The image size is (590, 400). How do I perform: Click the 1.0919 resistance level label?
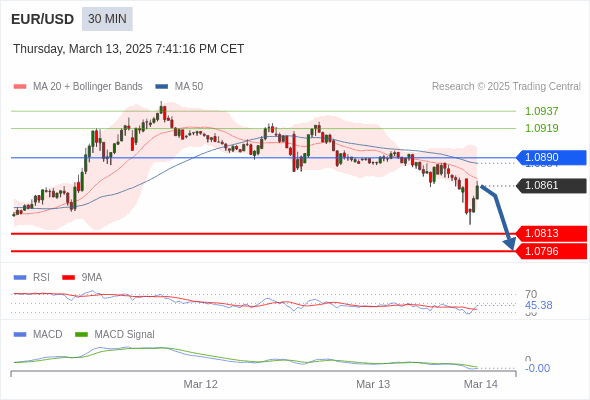[541, 128]
